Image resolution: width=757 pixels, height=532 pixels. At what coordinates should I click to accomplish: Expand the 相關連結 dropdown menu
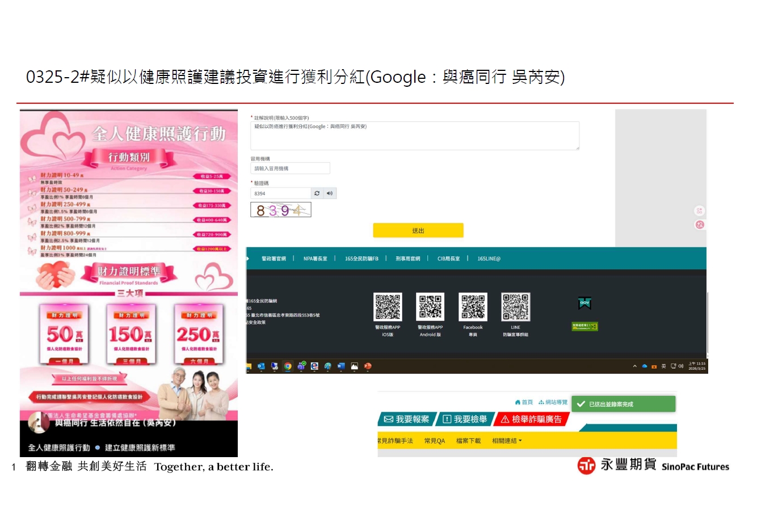coord(507,441)
